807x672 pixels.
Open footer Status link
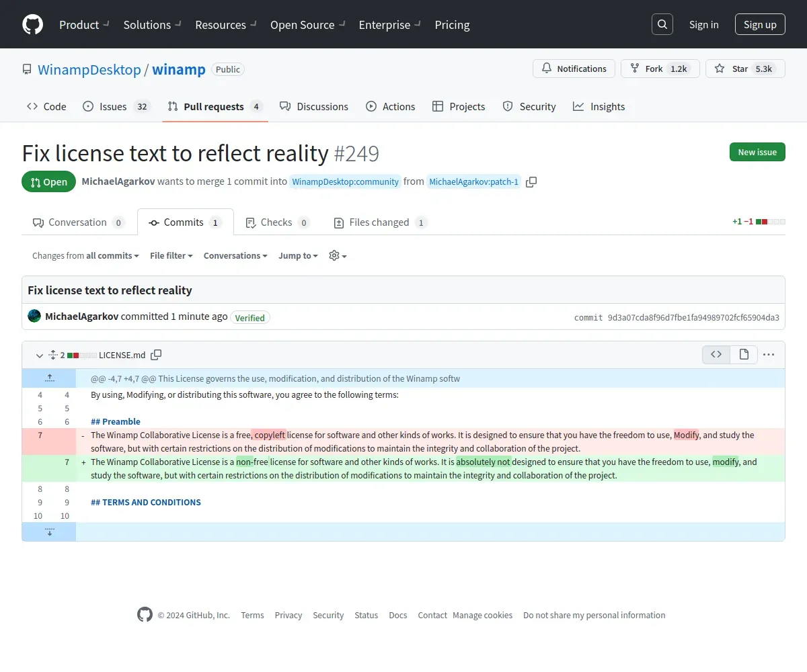click(367, 615)
